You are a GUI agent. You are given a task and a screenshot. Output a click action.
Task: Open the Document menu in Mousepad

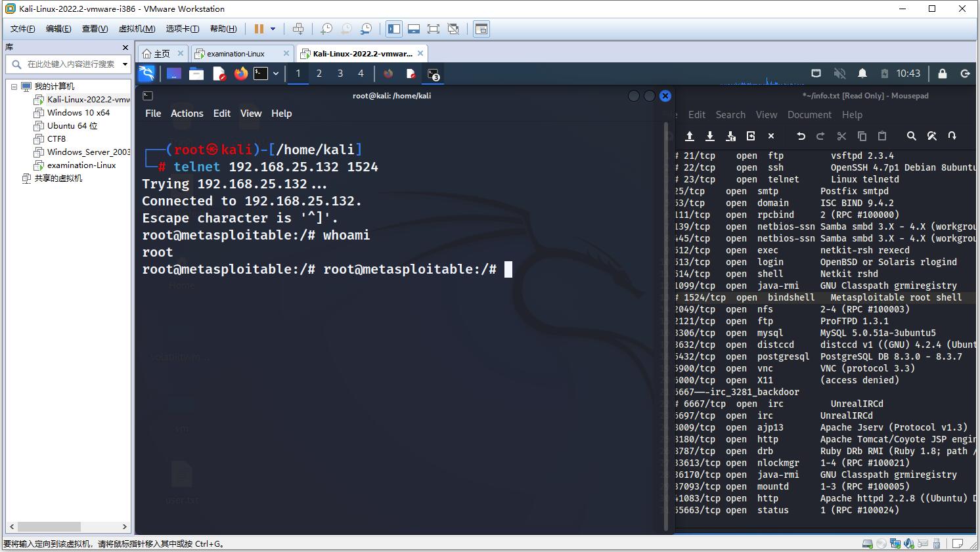[x=809, y=115]
